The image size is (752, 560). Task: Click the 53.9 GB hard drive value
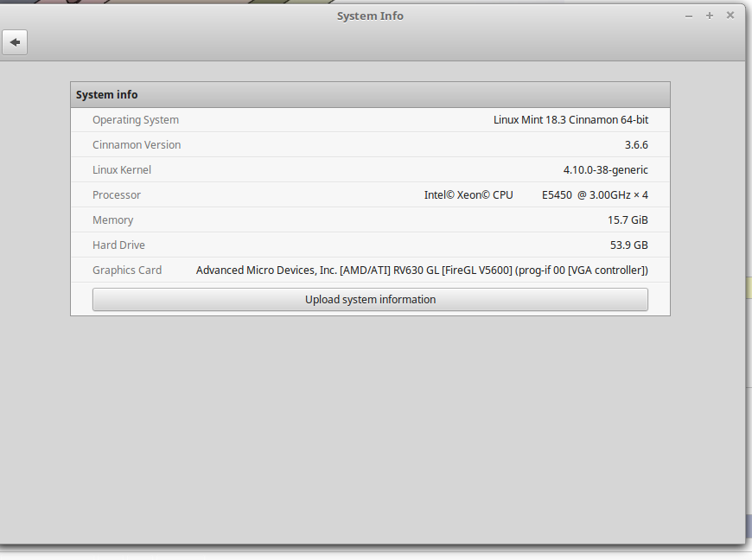pos(628,245)
